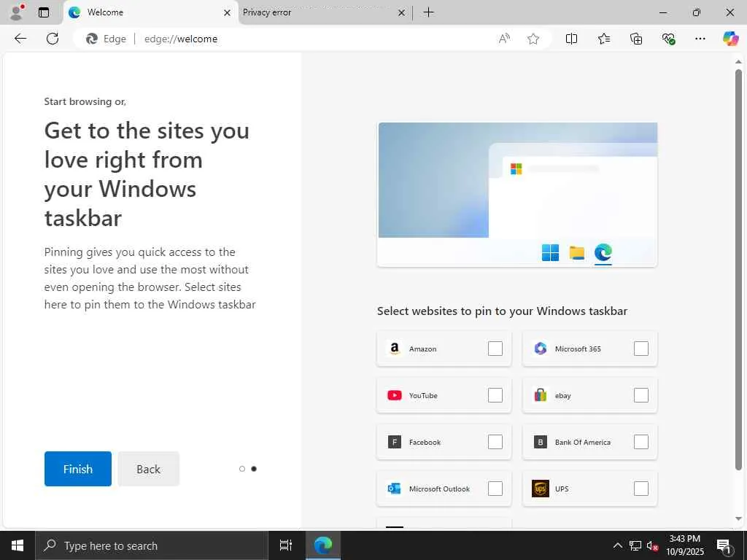
Task: Check the UPS checkbox
Action: (x=640, y=489)
